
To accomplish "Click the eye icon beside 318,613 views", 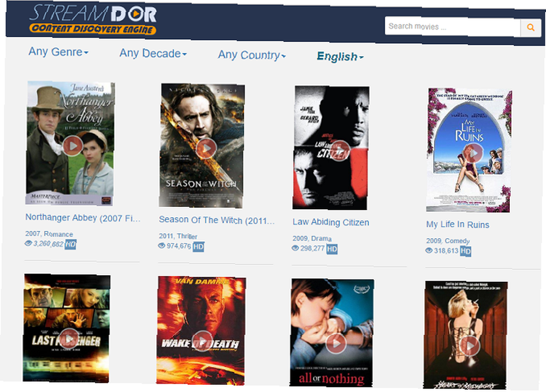I will coord(429,250).
